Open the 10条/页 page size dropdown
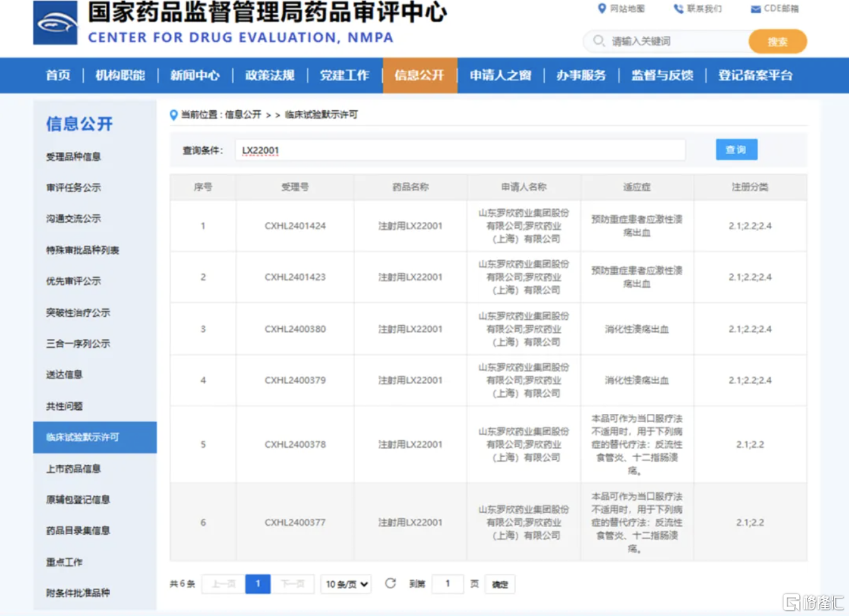This screenshot has width=849, height=616. point(346,584)
